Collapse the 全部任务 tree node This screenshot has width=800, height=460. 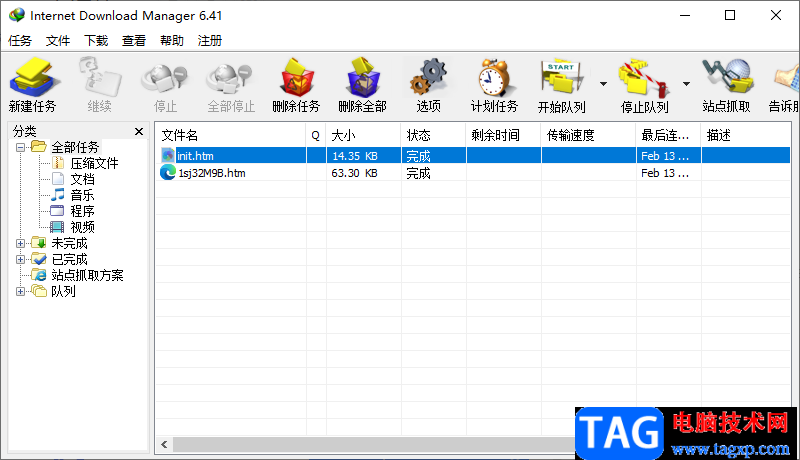(20, 147)
